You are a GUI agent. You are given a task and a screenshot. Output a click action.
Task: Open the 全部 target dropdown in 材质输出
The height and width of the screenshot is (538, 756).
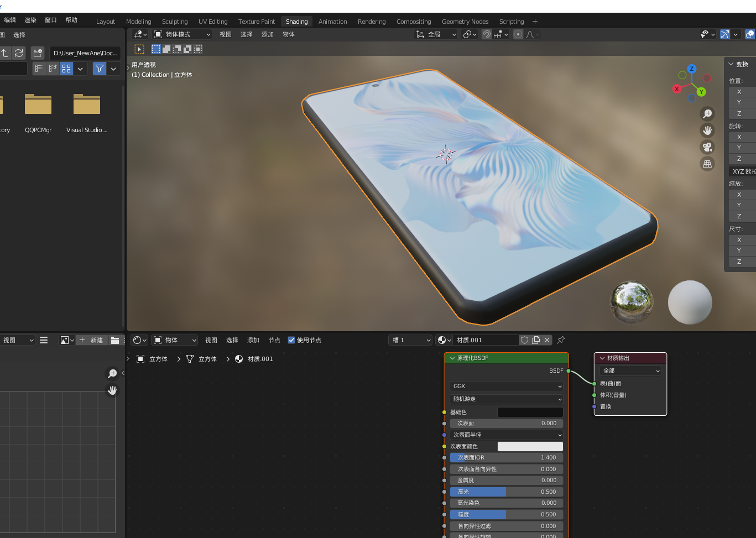click(x=630, y=371)
